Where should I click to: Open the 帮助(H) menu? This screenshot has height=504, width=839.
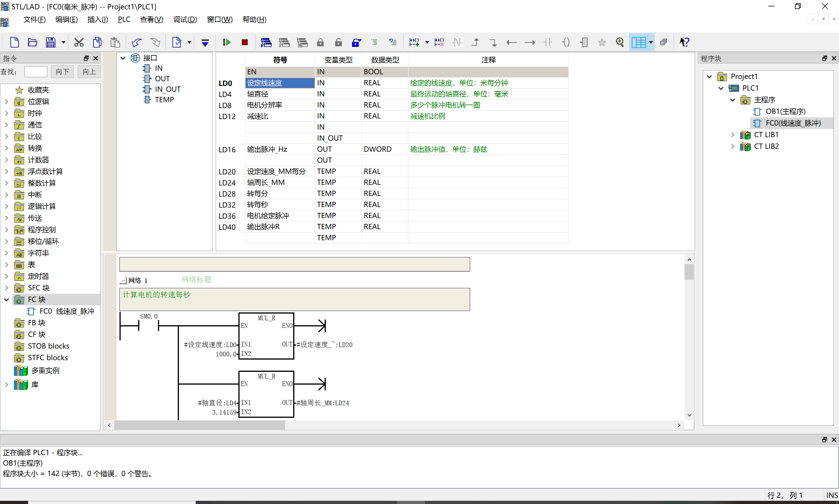254,19
